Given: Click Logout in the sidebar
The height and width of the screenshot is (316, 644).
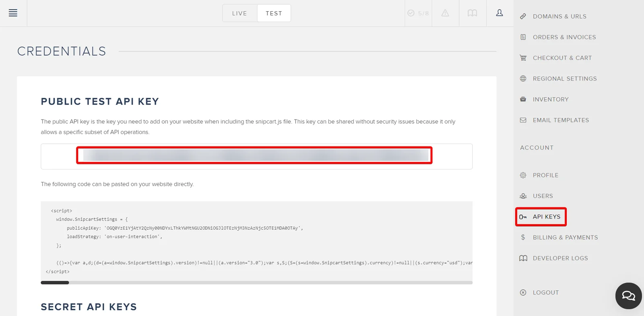Looking at the screenshot, I should (x=545, y=293).
